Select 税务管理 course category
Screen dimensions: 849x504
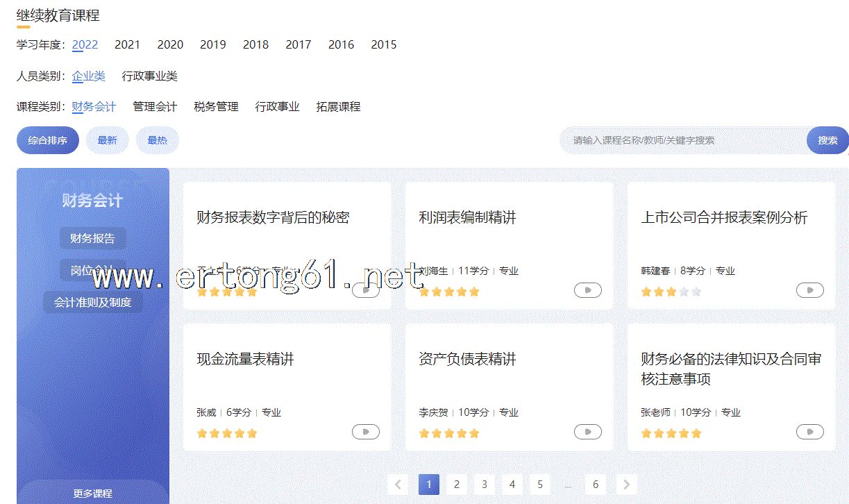tap(216, 107)
